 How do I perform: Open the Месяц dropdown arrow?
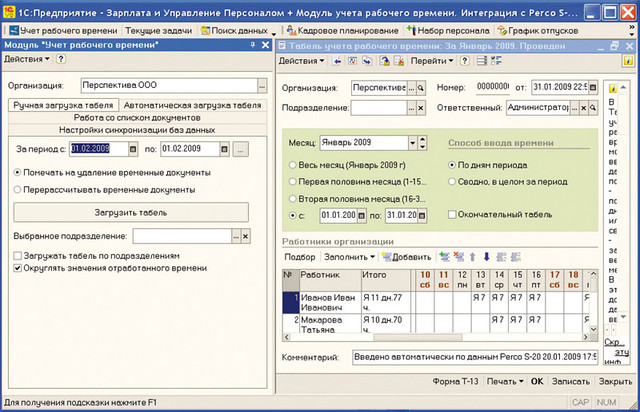[412, 143]
